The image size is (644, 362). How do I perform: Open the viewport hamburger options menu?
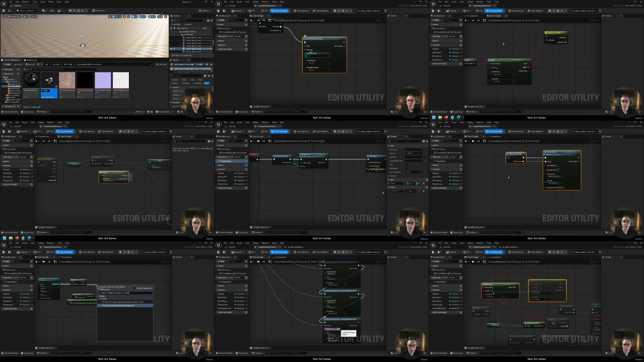click(4, 16)
